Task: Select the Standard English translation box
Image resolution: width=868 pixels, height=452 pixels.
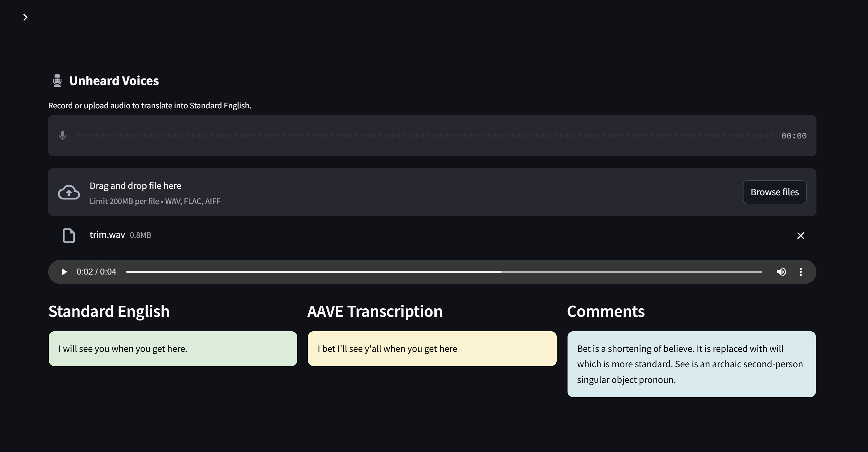Action: 173,349
